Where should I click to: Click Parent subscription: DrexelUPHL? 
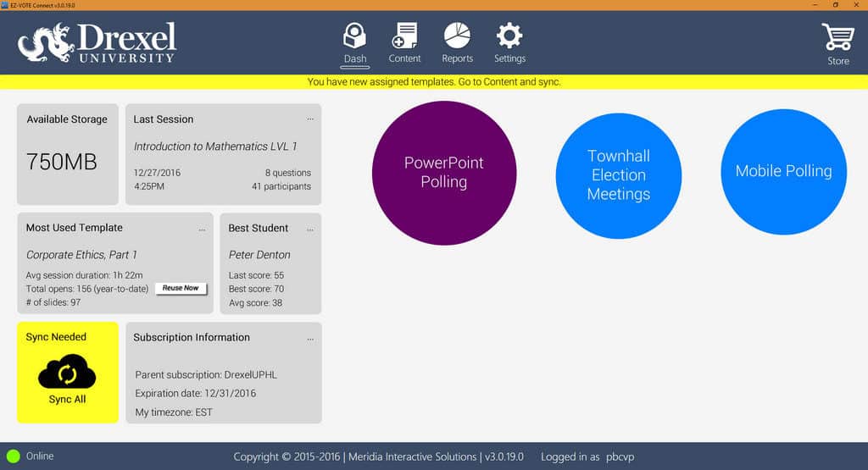pos(206,374)
